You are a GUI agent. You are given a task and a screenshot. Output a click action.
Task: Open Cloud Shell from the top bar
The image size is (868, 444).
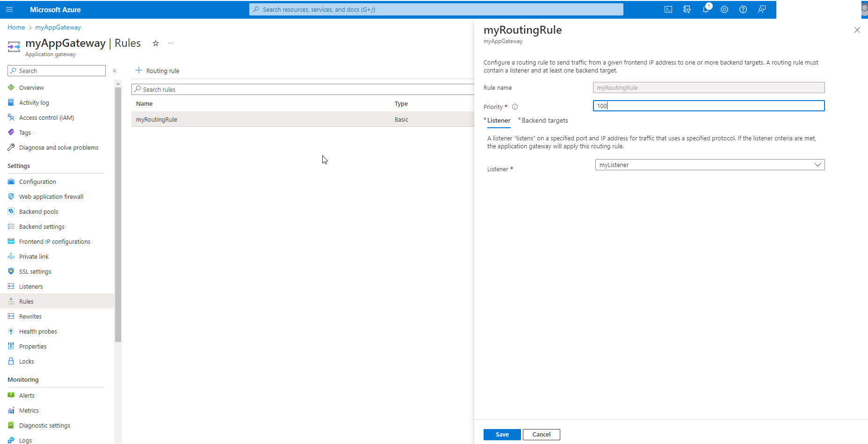[x=668, y=9]
